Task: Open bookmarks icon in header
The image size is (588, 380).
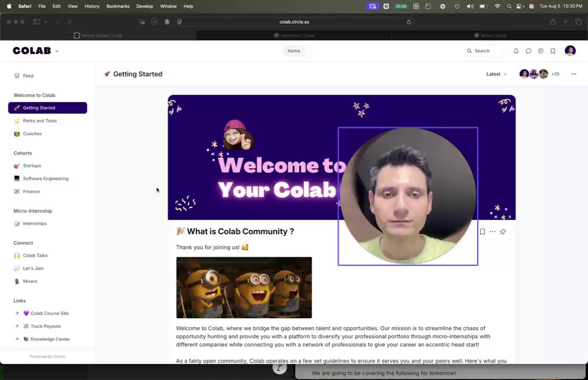Action: pyautogui.click(x=553, y=51)
